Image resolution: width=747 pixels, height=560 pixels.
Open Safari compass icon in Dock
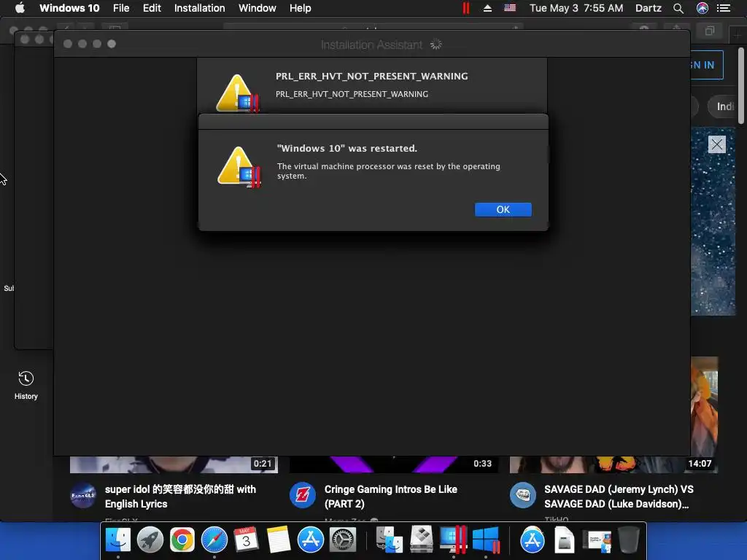tap(214, 540)
